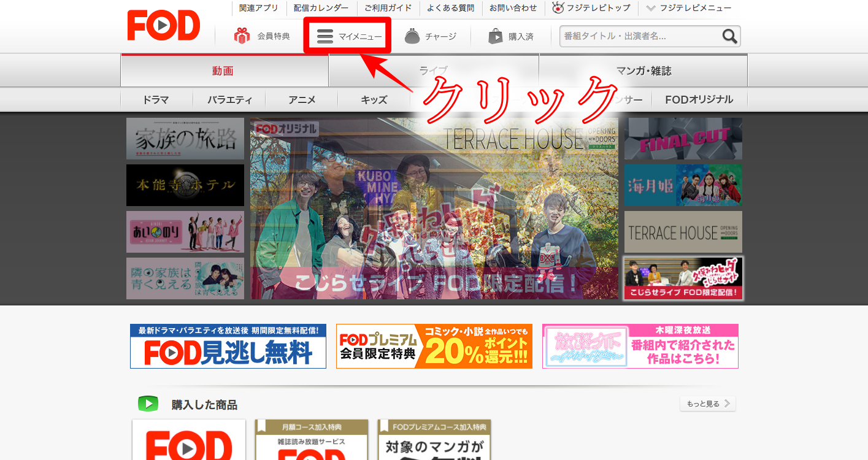This screenshot has height=460, width=868.
Task: Click the Fuji TV eye logo icon
Action: click(x=558, y=8)
